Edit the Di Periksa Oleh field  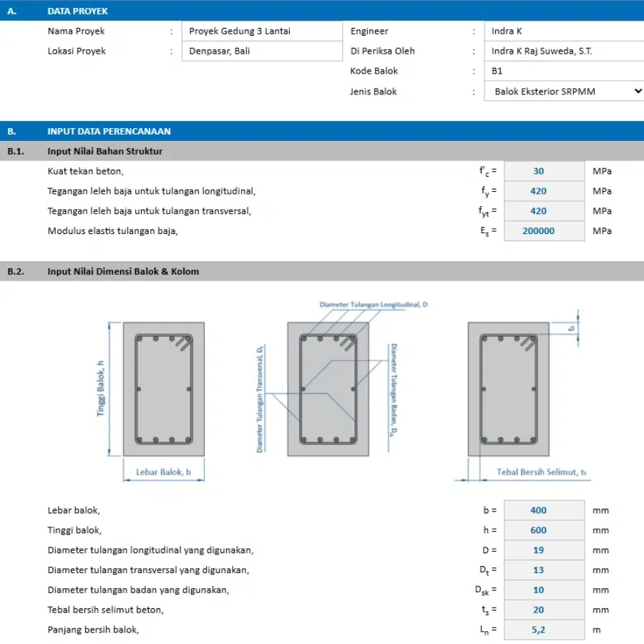coord(564,51)
